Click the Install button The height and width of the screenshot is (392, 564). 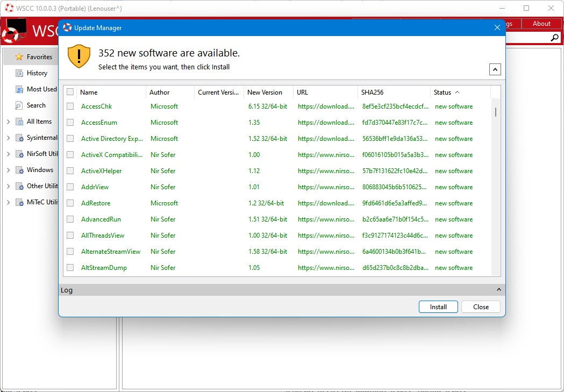coord(438,307)
